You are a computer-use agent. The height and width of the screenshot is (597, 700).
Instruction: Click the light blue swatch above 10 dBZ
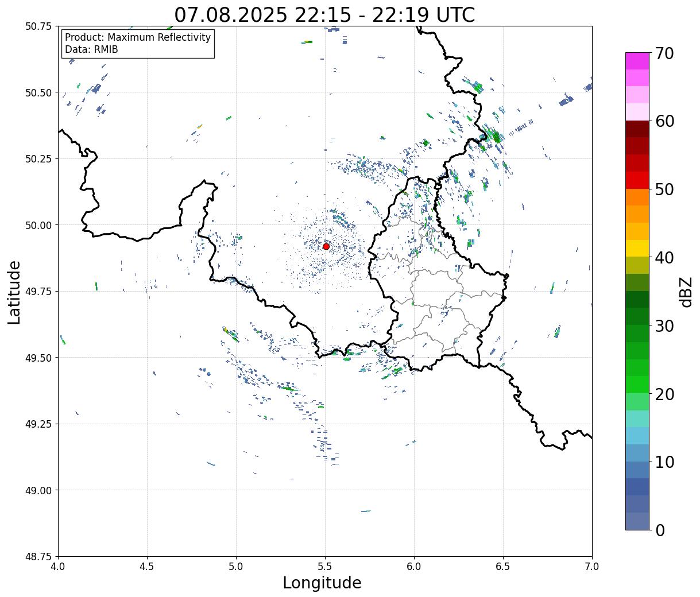pos(637,453)
